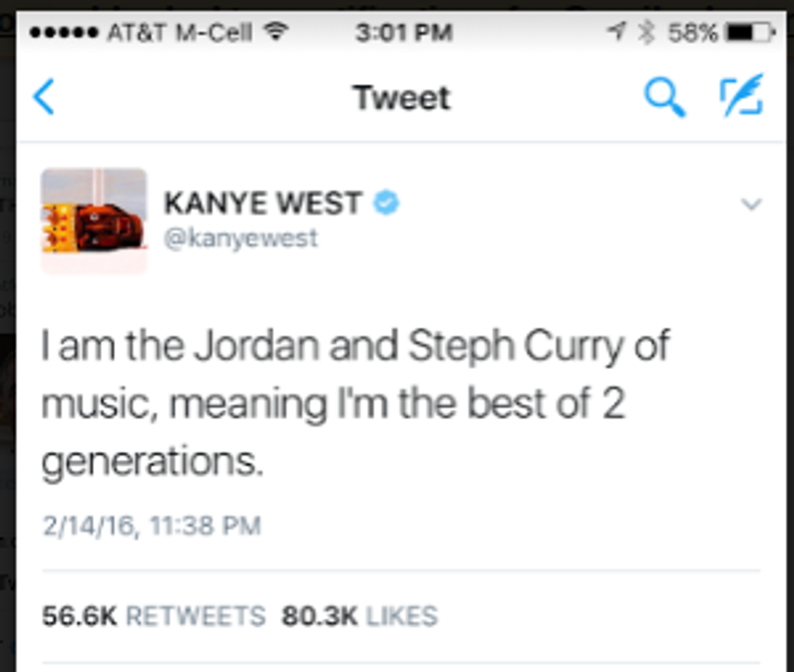Screen dimensions: 794x672
Task: Click the Tweet header title
Action: click(x=402, y=97)
